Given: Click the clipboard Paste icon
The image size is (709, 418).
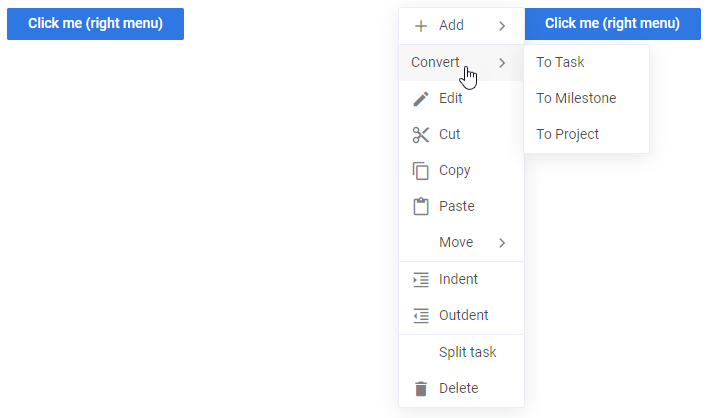Looking at the screenshot, I should pos(421,206).
